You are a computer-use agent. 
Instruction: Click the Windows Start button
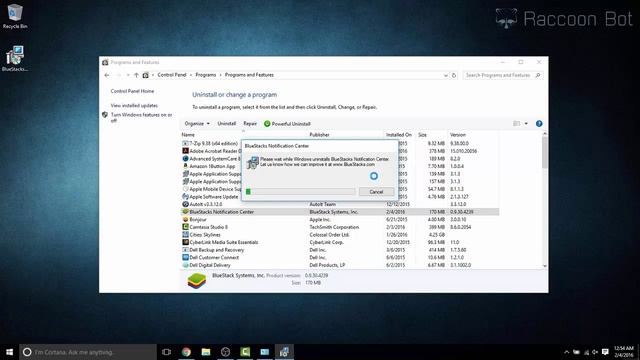click(9, 352)
